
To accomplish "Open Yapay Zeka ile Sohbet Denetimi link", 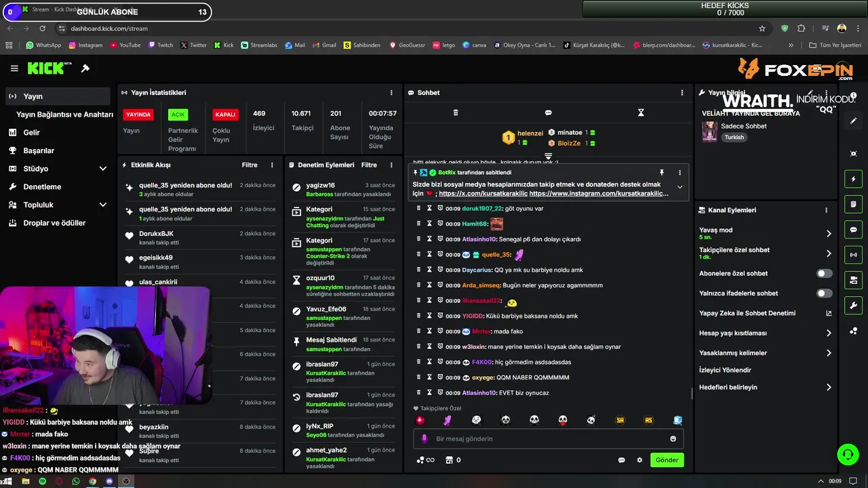I will tap(766, 313).
